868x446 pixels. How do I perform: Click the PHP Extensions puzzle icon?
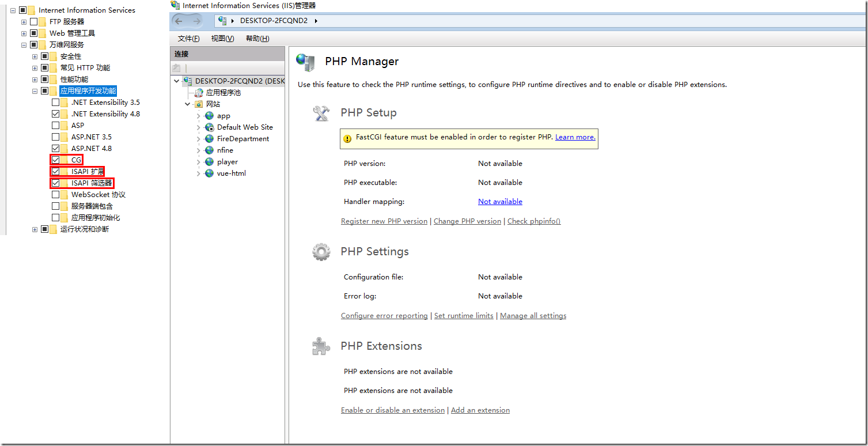point(321,346)
